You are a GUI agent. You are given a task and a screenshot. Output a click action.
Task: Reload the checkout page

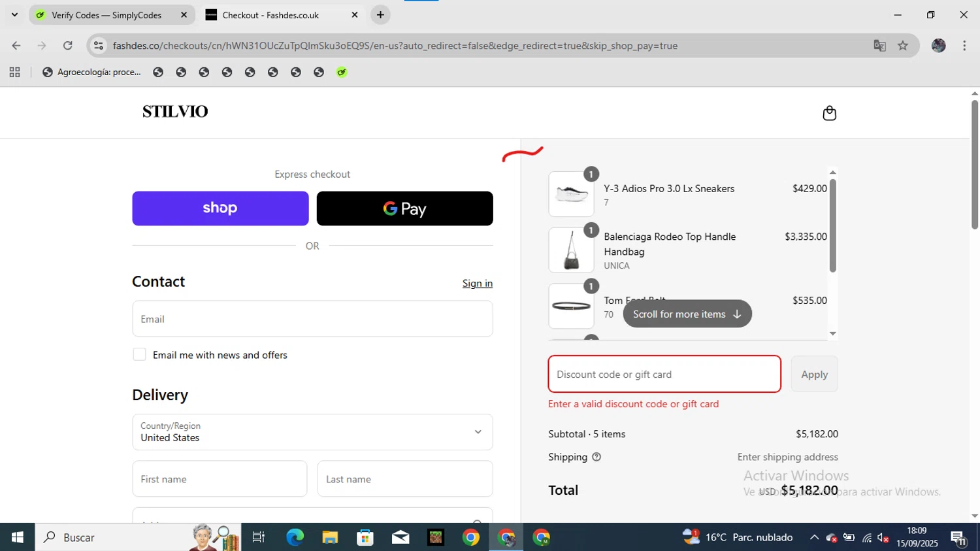[67, 46]
